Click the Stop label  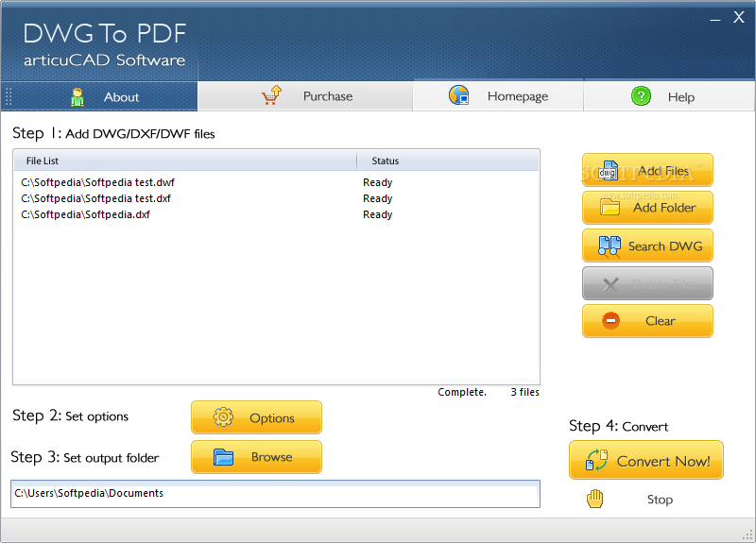(660, 500)
